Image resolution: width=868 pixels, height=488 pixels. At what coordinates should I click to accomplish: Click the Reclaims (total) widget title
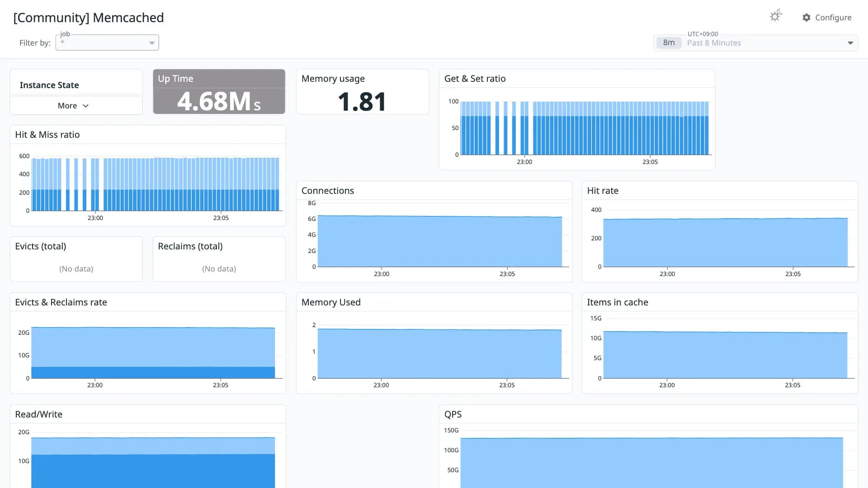(x=190, y=246)
